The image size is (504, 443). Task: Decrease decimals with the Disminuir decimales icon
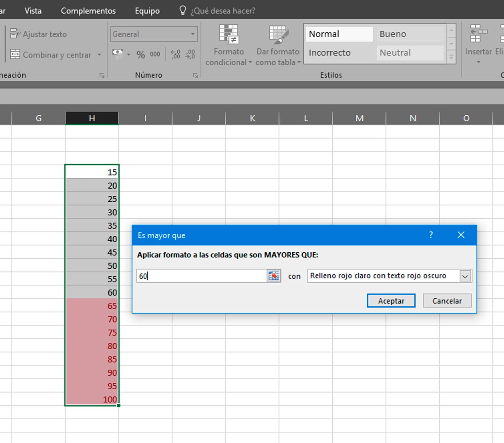click(189, 54)
